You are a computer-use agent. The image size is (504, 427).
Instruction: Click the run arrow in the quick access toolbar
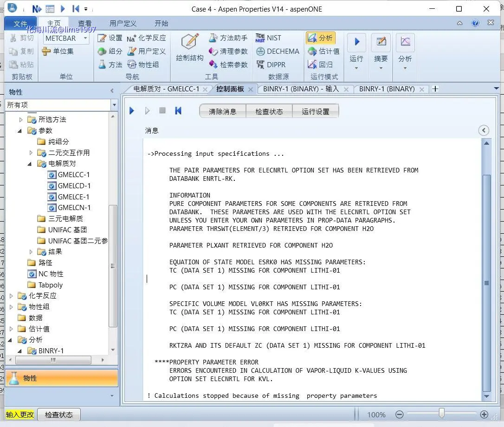(63, 9)
